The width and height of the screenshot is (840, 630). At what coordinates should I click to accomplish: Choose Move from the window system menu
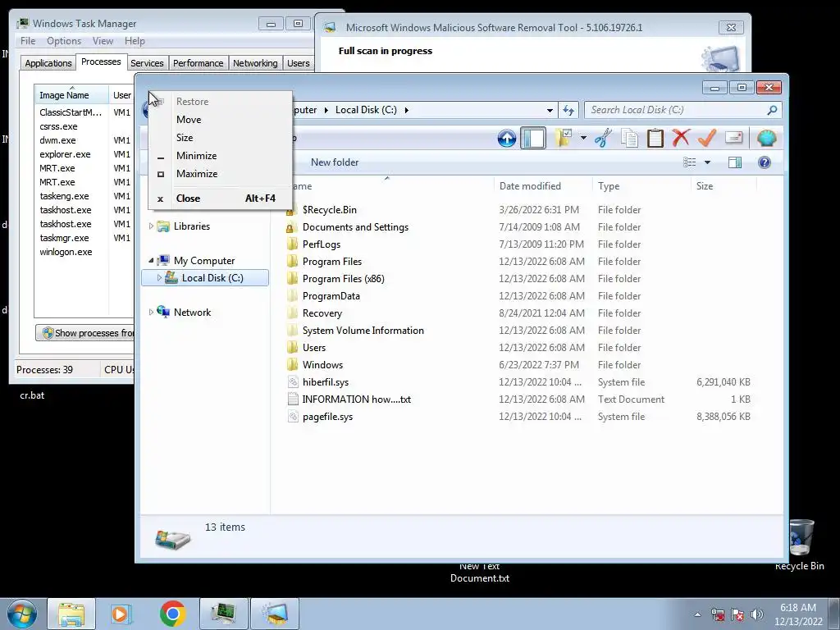click(x=221, y=120)
